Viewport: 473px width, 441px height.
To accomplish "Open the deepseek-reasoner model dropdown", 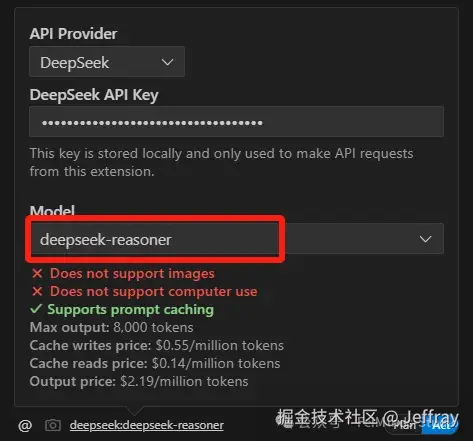I will point(237,239).
